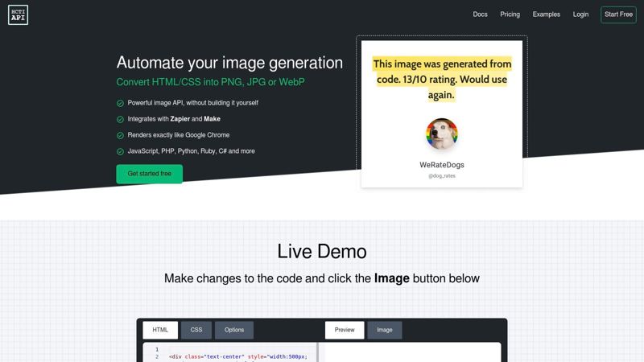644x362 pixels.
Task: Open the Examples link
Action: [547, 14]
